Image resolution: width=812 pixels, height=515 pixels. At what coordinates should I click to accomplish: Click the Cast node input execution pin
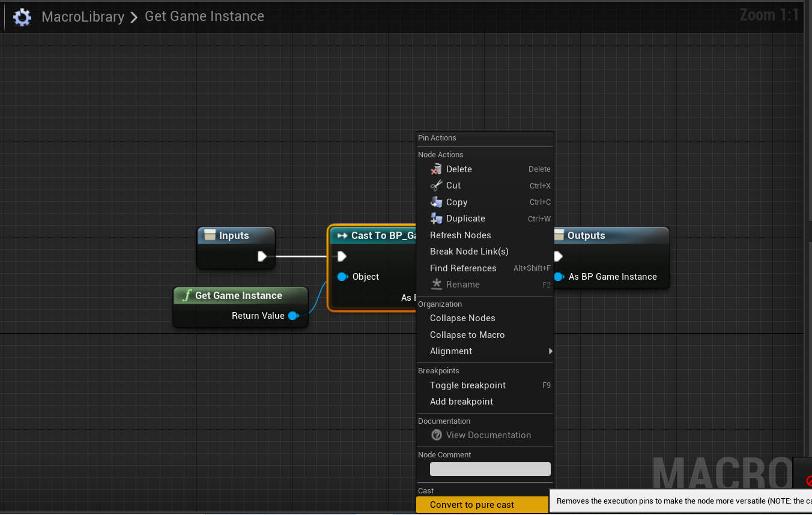pyautogui.click(x=342, y=256)
